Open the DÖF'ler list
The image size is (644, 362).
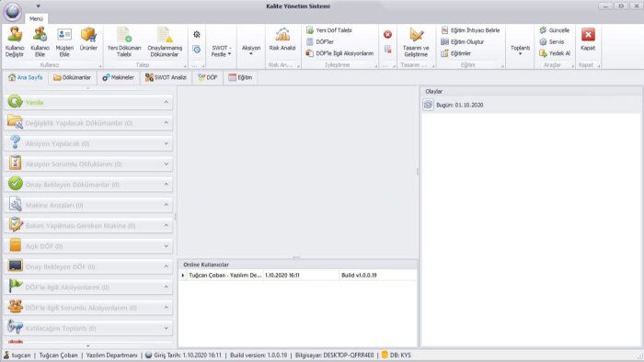click(x=320, y=42)
